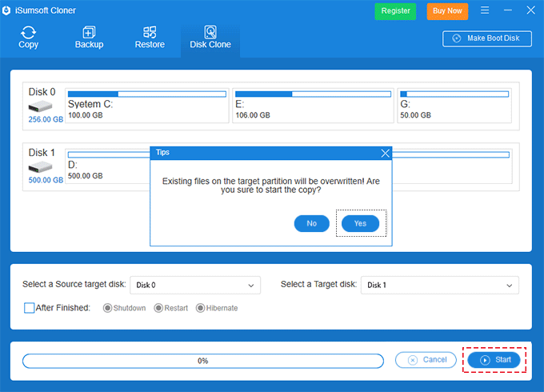Enable the After Finished checkbox
The height and width of the screenshot is (392, 544).
[29, 308]
